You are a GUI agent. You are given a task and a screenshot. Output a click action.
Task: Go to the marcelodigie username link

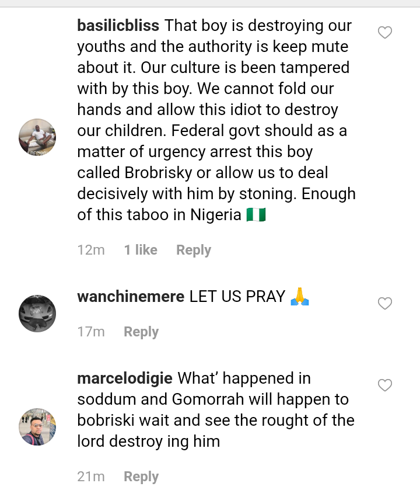click(x=125, y=378)
